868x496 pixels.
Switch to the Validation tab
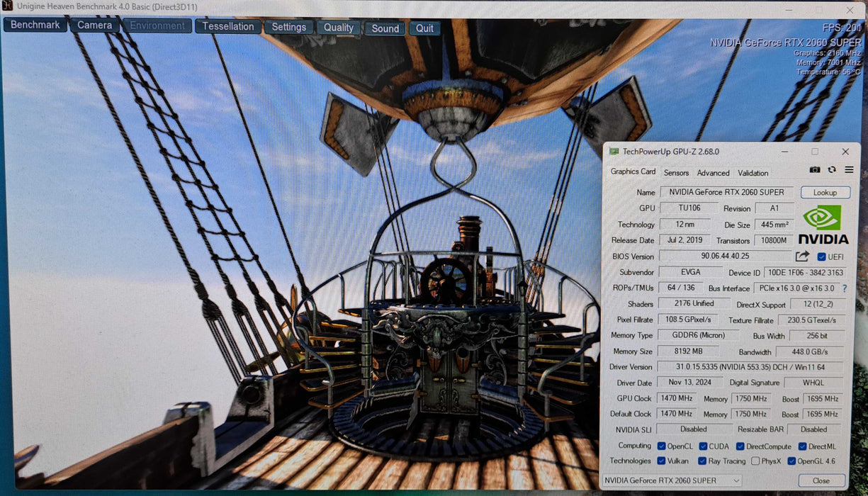pyautogui.click(x=753, y=173)
